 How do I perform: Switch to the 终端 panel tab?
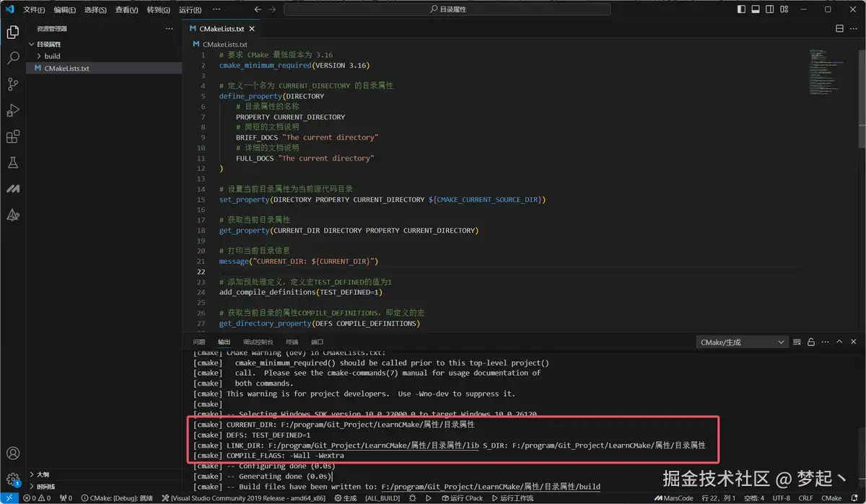point(292,342)
